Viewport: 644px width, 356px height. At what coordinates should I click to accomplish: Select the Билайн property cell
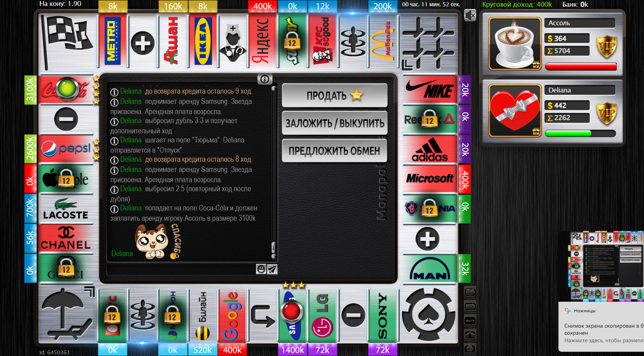[x=202, y=315]
